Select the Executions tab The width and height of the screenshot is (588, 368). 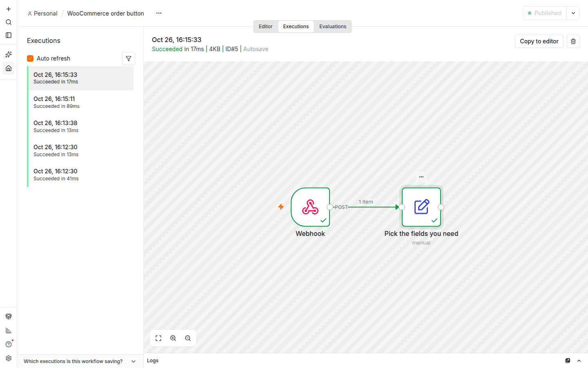tap(296, 27)
